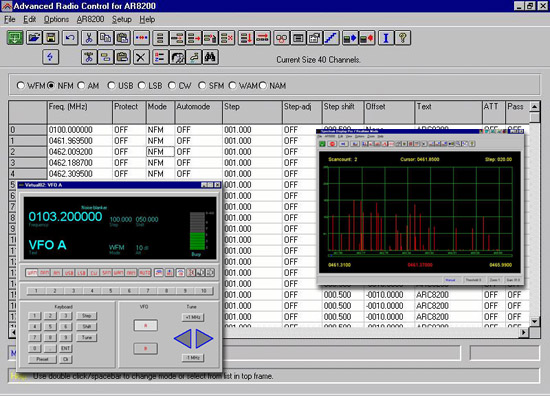Click the Undo arrow icon

70,38
